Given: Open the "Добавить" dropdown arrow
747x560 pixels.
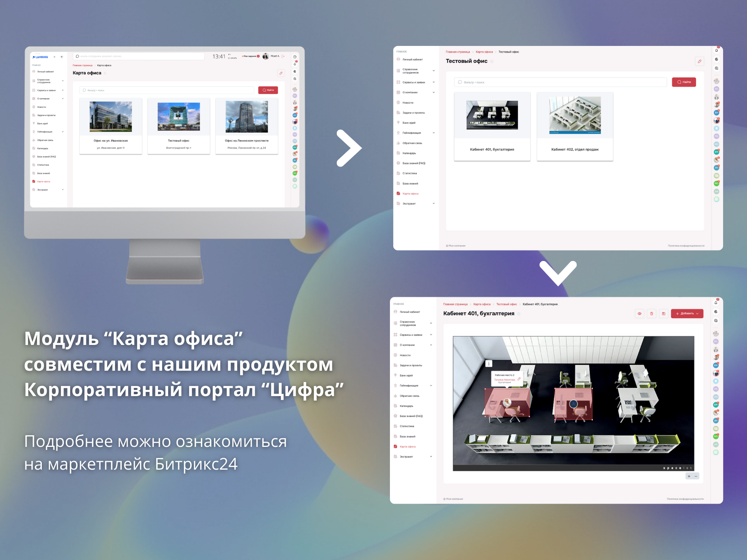Looking at the screenshot, I should pos(697,314).
